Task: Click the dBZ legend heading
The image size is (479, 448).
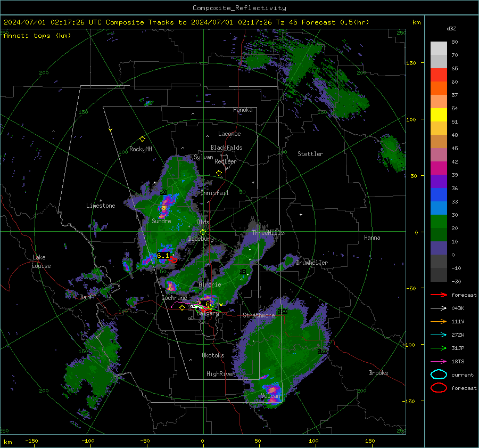Action: pyautogui.click(x=451, y=29)
